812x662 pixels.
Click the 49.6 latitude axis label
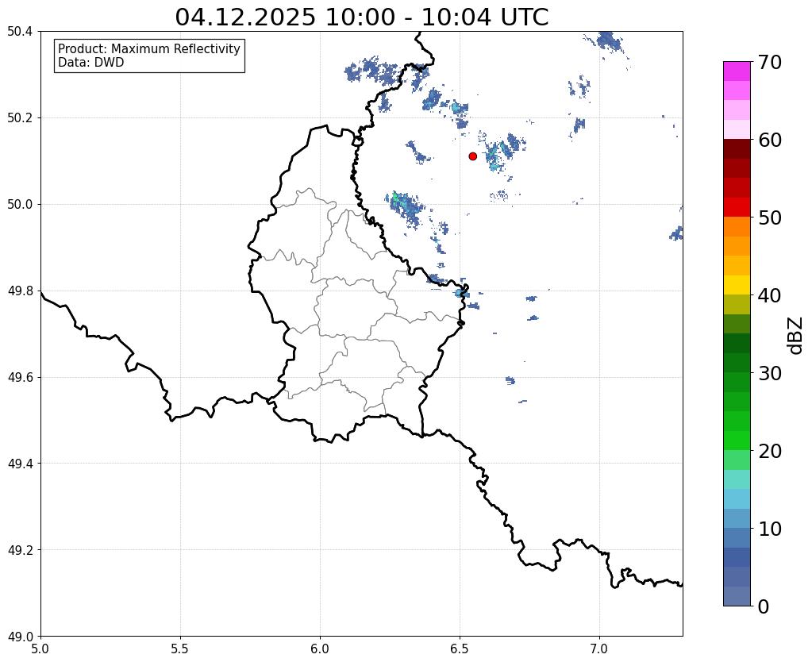(20, 378)
